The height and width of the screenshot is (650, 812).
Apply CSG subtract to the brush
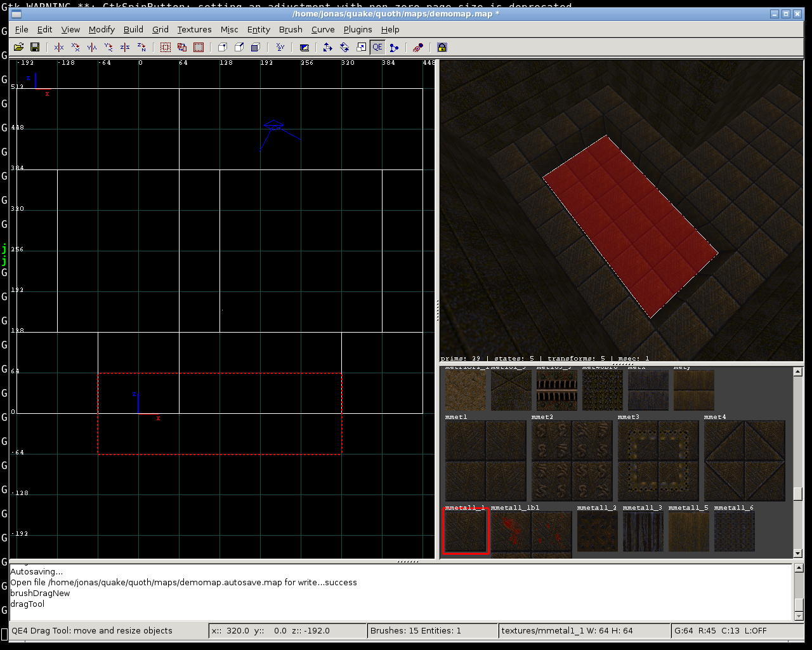point(239,47)
